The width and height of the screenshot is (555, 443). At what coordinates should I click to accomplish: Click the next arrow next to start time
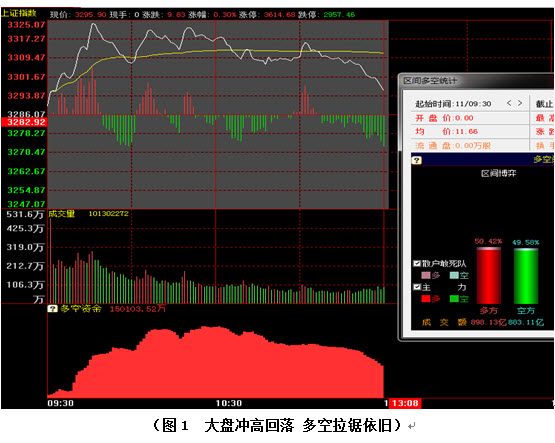pyautogui.click(x=520, y=103)
